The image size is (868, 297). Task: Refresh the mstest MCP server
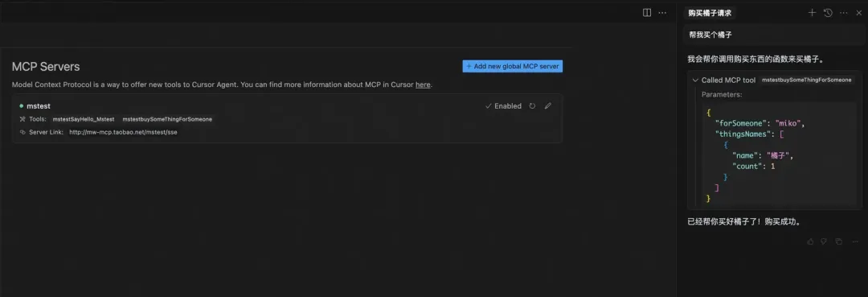click(532, 105)
